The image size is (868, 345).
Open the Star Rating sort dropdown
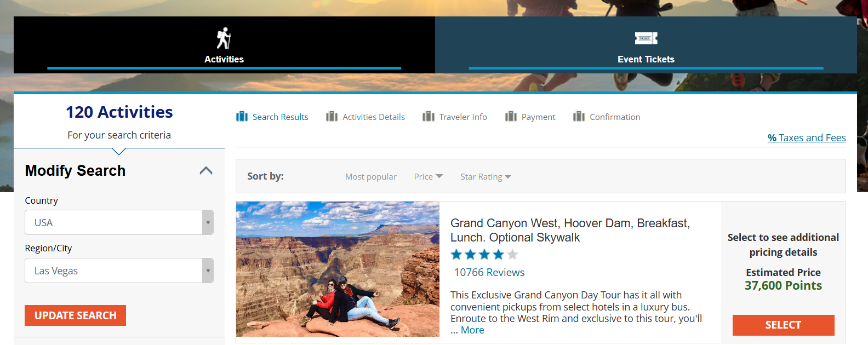pyautogui.click(x=486, y=176)
